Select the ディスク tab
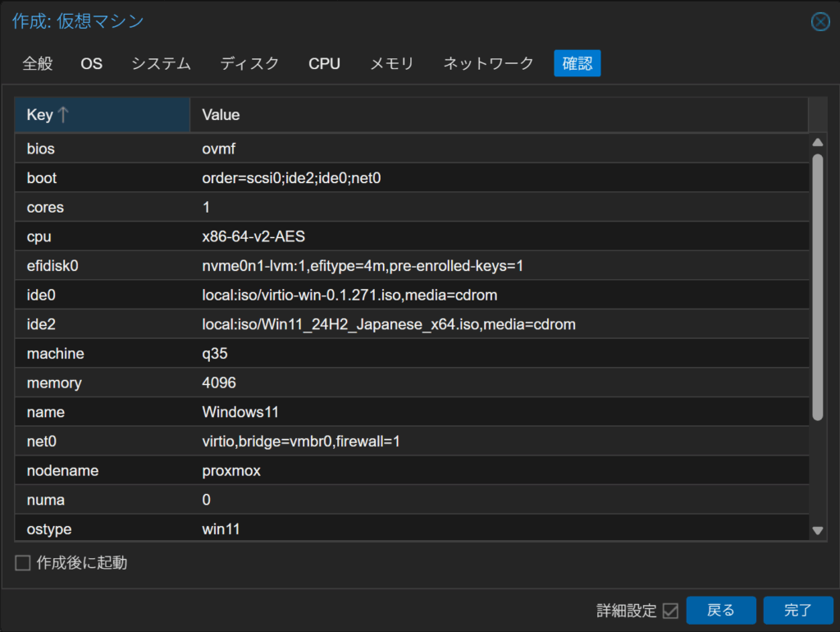This screenshot has height=632, width=840. click(x=249, y=63)
